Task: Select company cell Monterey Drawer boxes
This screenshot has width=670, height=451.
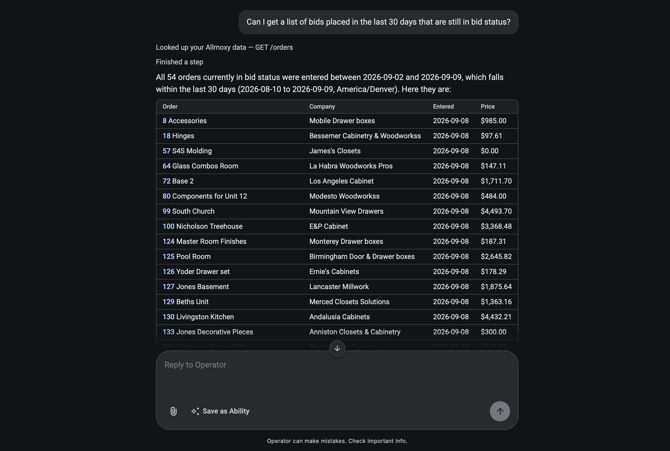Action: (x=346, y=242)
